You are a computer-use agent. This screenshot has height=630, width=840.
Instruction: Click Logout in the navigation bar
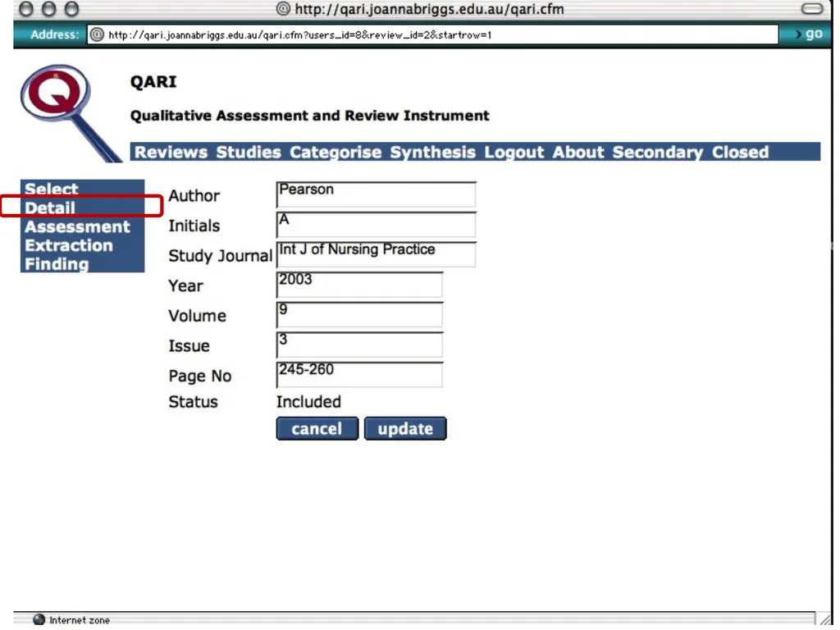514,152
